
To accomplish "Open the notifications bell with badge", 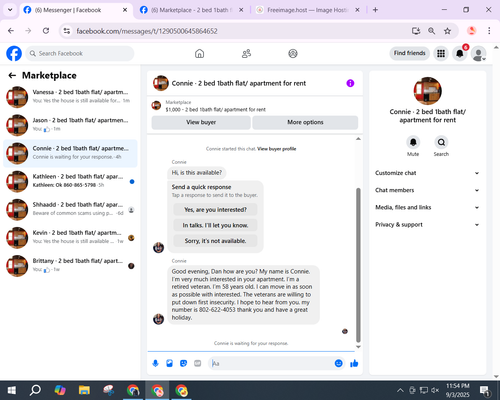I will 460,53.
